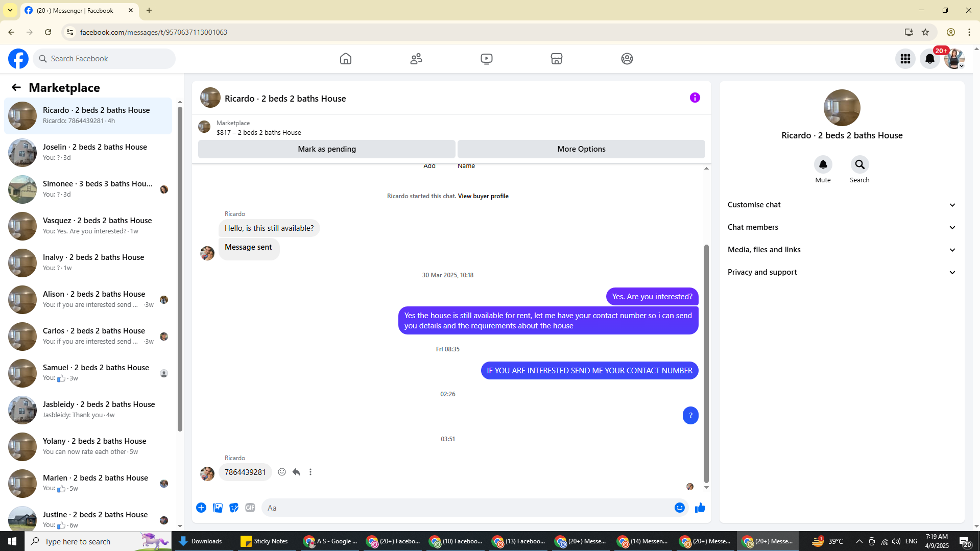
Task: Focus the Search Facebook box
Action: click(104, 59)
